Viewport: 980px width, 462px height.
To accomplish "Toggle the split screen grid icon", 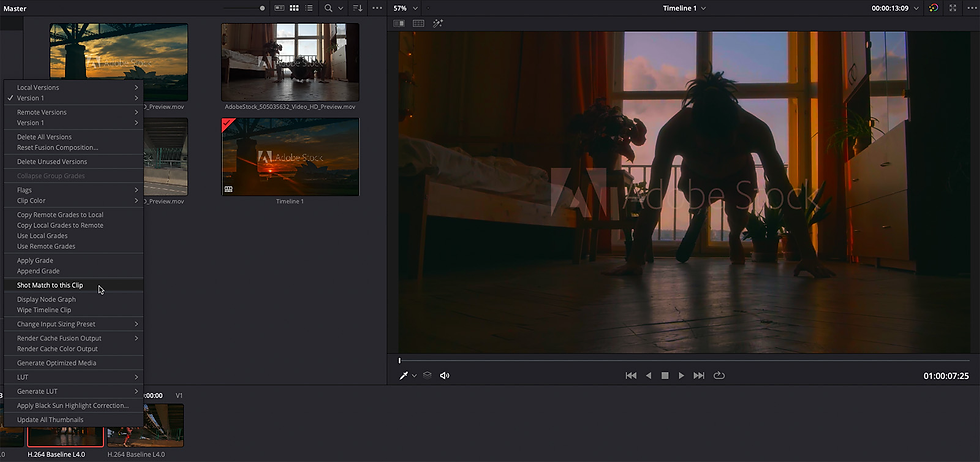I will click(x=418, y=23).
